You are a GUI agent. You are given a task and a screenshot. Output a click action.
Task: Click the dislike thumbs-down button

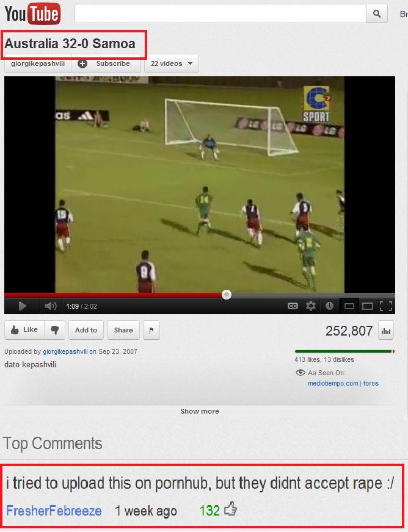click(x=55, y=330)
